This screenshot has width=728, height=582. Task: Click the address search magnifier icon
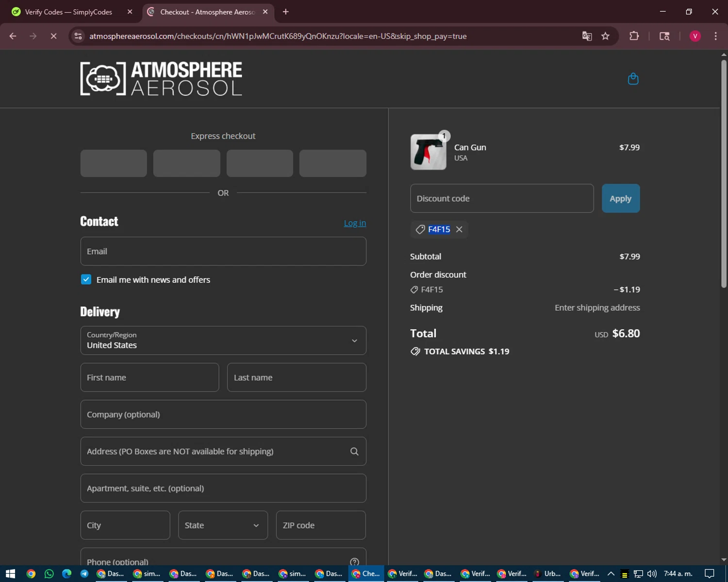tap(354, 452)
